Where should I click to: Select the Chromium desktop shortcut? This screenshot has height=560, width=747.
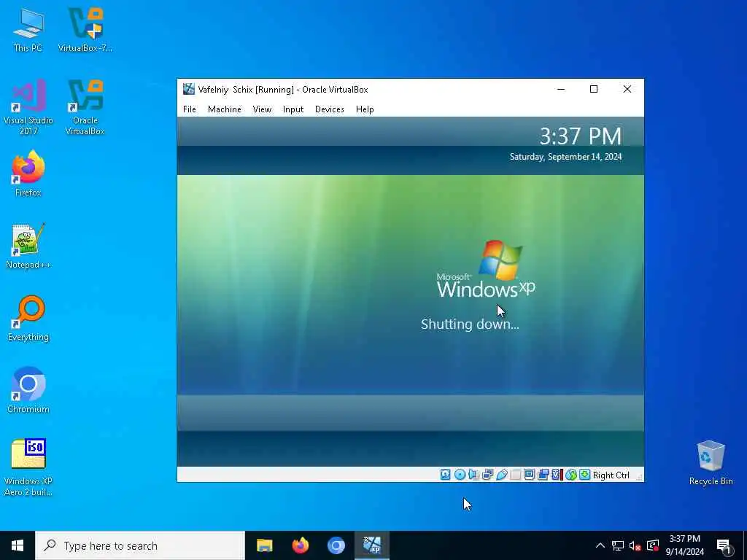click(28, 391)
